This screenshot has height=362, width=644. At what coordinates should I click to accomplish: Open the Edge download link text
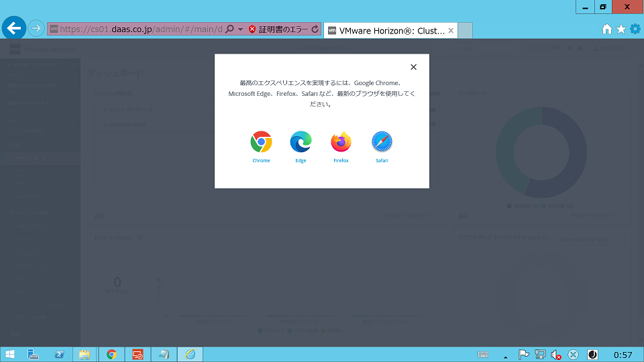301,160
